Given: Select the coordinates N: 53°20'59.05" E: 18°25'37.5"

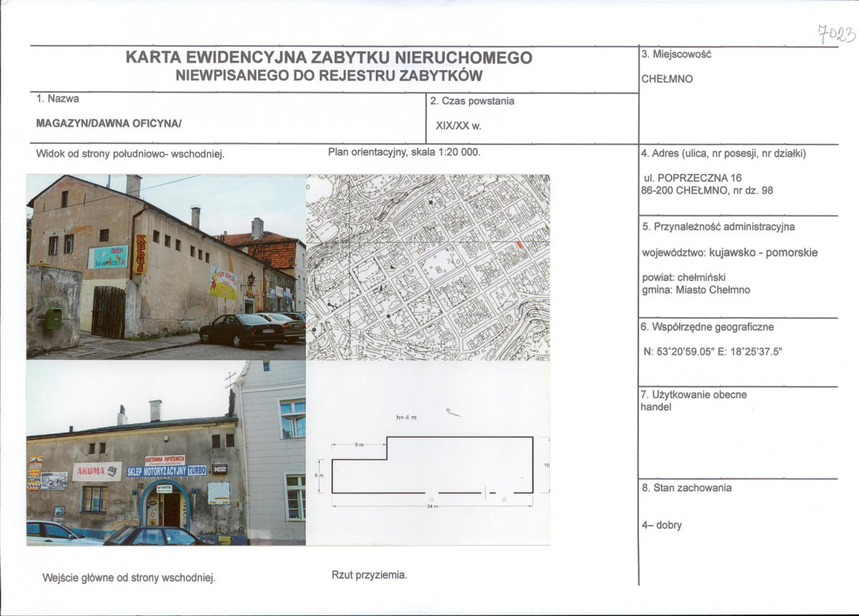Looking at the screenshot, I should [713, 352].
